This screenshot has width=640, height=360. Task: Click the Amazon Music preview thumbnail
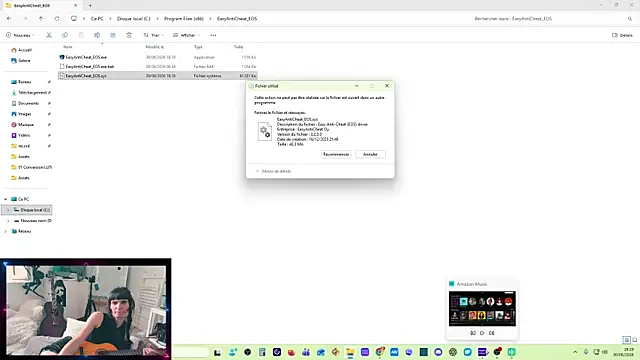coord(482,309)
